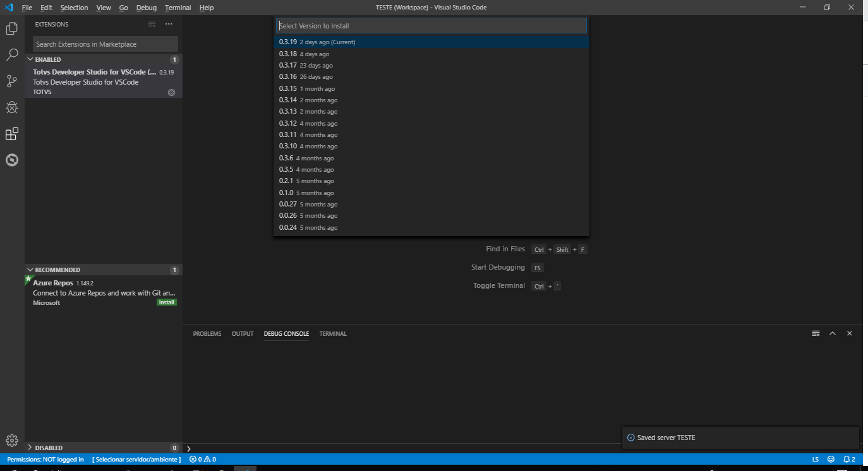Open the Help menu
This screenshot has height=471, width=868.
(207, 8)
